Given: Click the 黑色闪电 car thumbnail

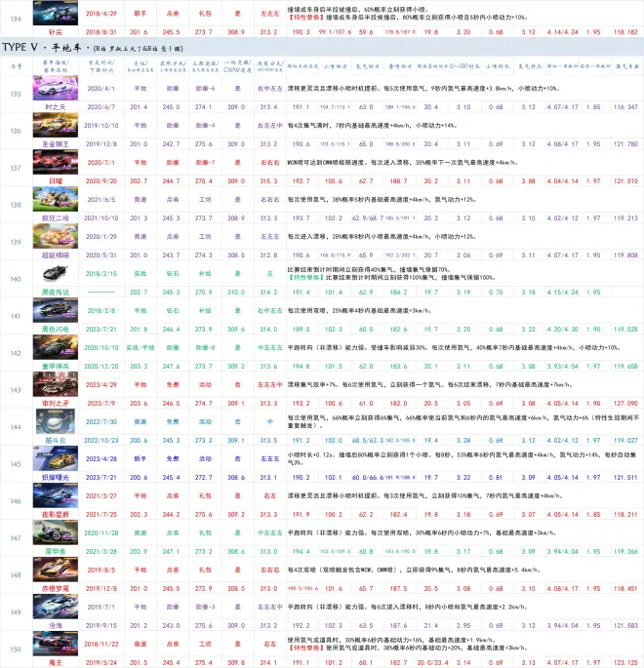Looking at the screenshot, I should [x=56, y=309].
